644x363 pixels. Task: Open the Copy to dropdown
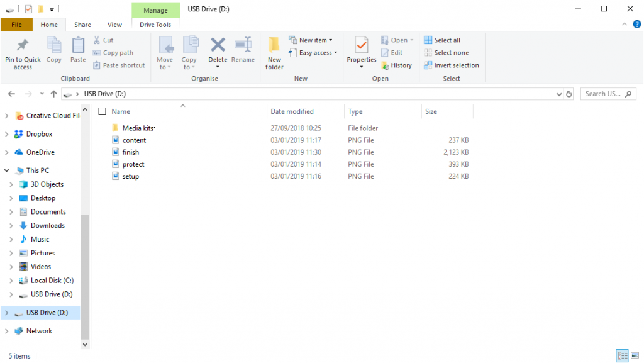189,64
